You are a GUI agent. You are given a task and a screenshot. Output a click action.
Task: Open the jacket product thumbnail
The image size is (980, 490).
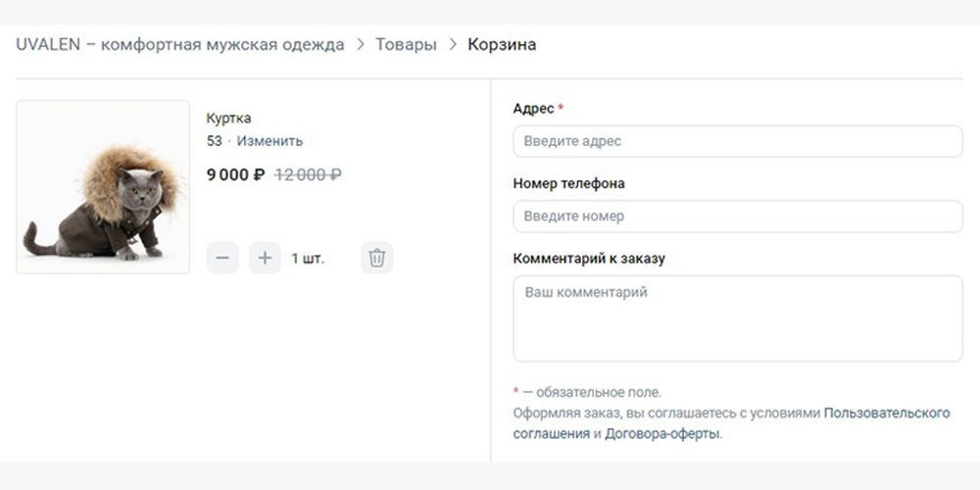[103, 187]
